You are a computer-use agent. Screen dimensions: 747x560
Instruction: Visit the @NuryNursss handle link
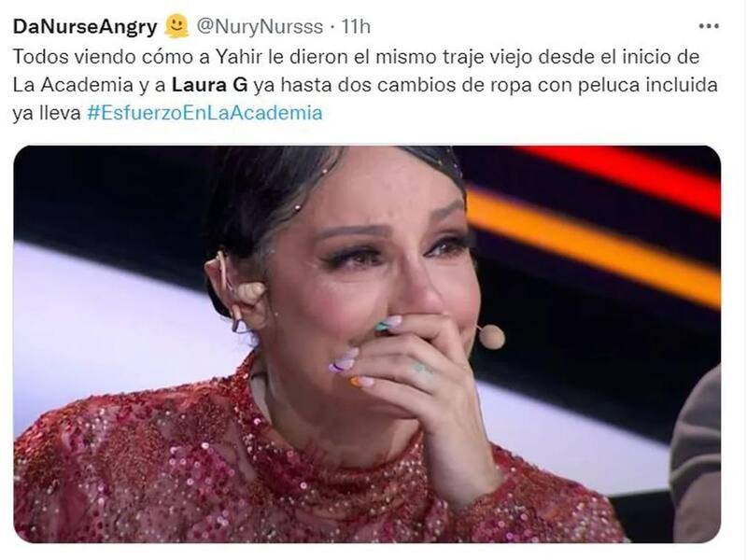coord(260,27)
